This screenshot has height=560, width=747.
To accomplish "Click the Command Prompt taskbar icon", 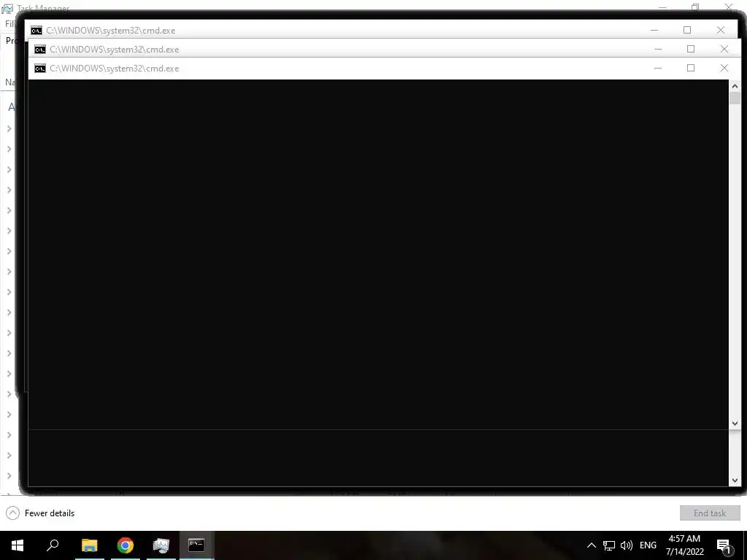I will click(x=196, y=545).
